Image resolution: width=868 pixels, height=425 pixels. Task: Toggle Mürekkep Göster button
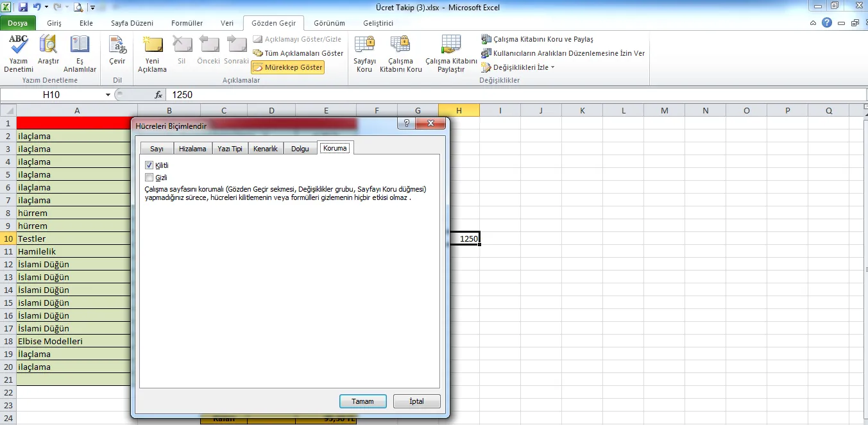pyautogui.click(x=287, y=67)
